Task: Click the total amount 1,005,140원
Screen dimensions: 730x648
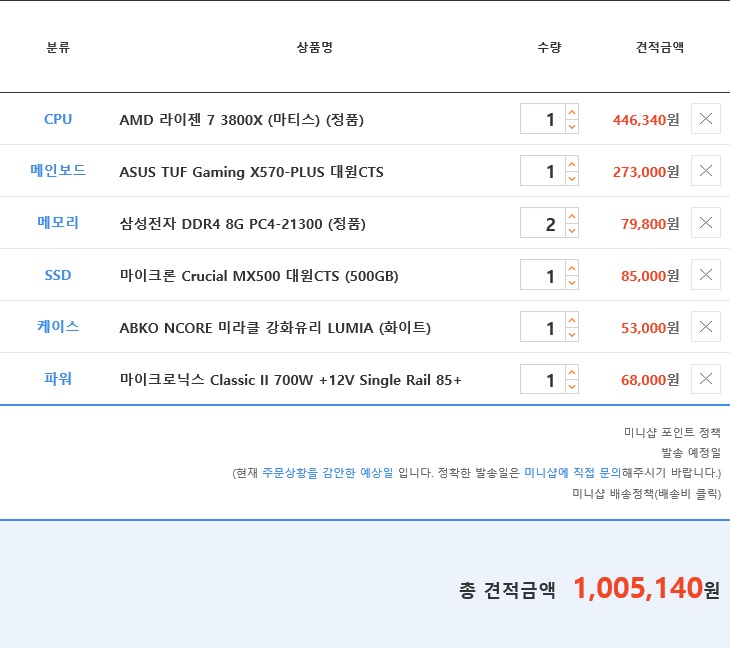Action: click(646, 588)
